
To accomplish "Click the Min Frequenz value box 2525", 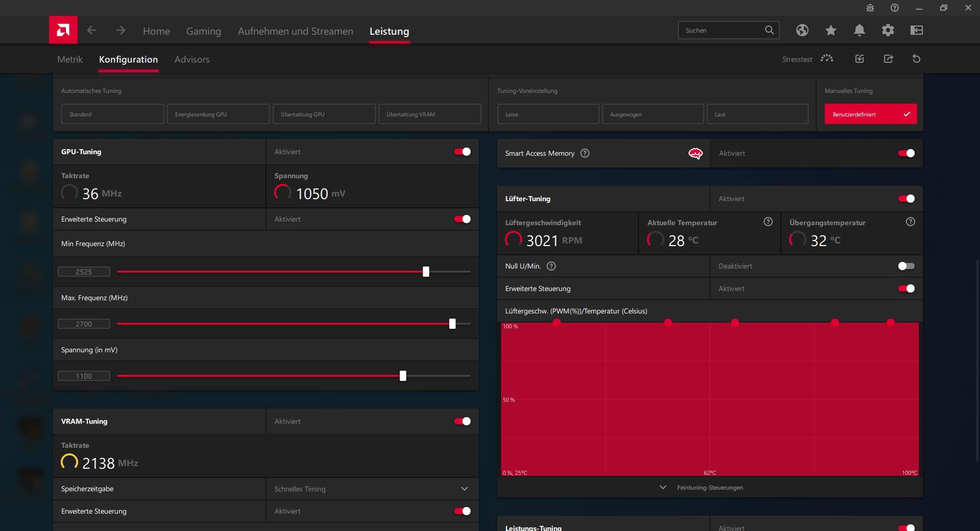I will click(x=84, y=272).
